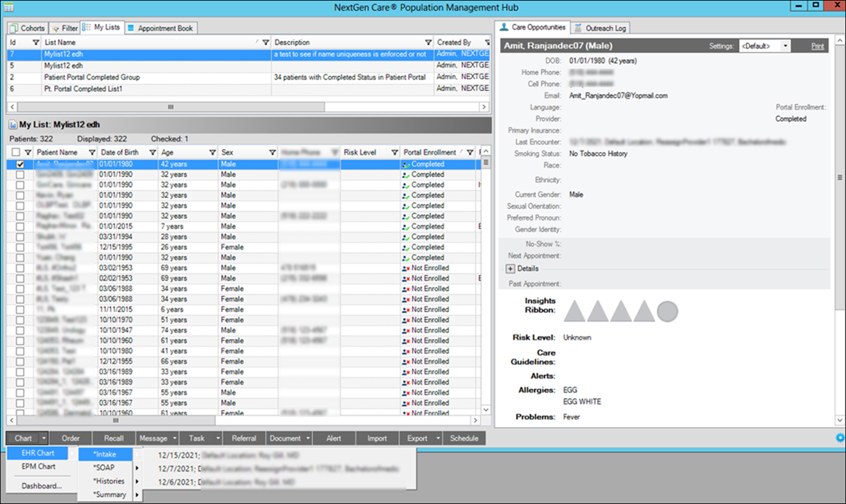Uncheck the checkbox for the 42 years patient
Viewport: 846px width, 504px height.
(20, 164)
